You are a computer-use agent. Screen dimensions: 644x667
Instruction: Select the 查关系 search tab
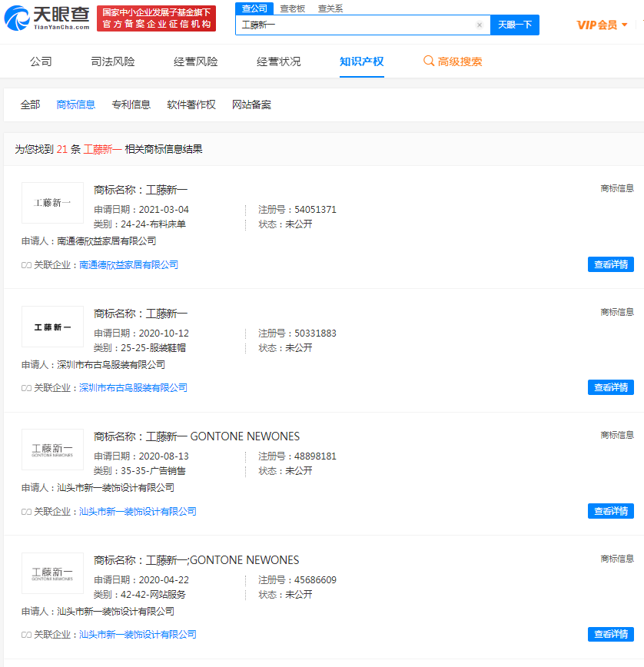pos(330,8)
